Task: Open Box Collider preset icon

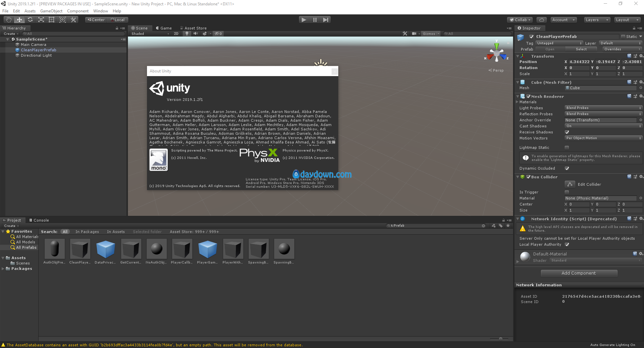Action: [635, 177]
